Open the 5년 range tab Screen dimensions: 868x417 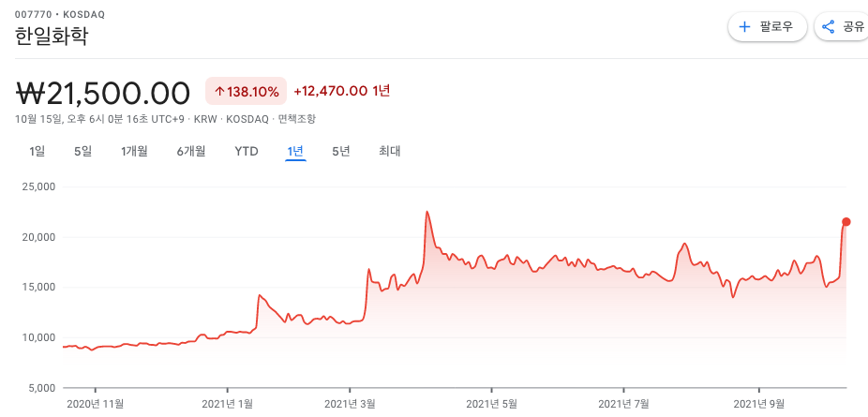[341, 151]
